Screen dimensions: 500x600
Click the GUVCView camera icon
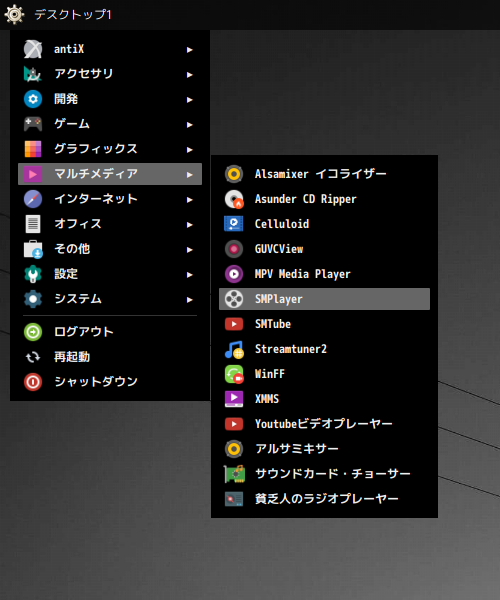(234, 249)
